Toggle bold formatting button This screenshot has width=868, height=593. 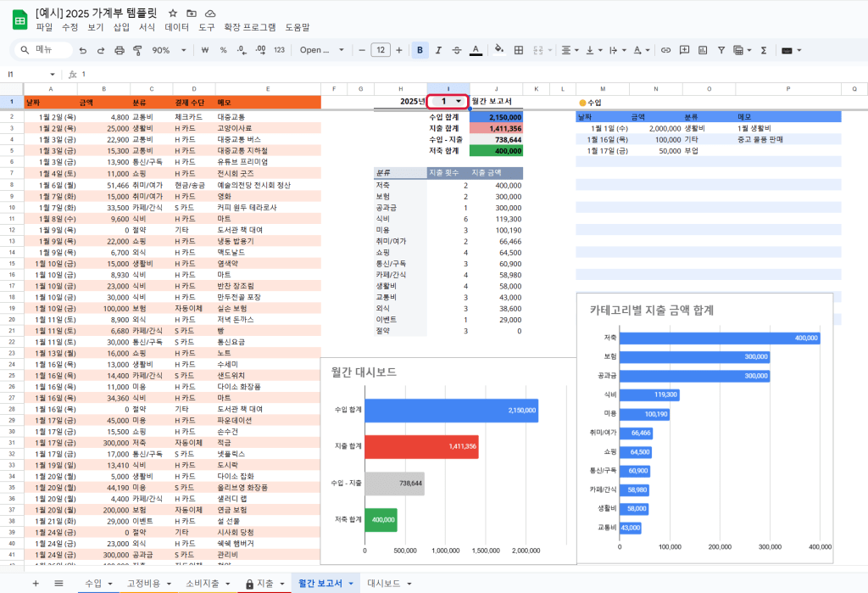420,50
